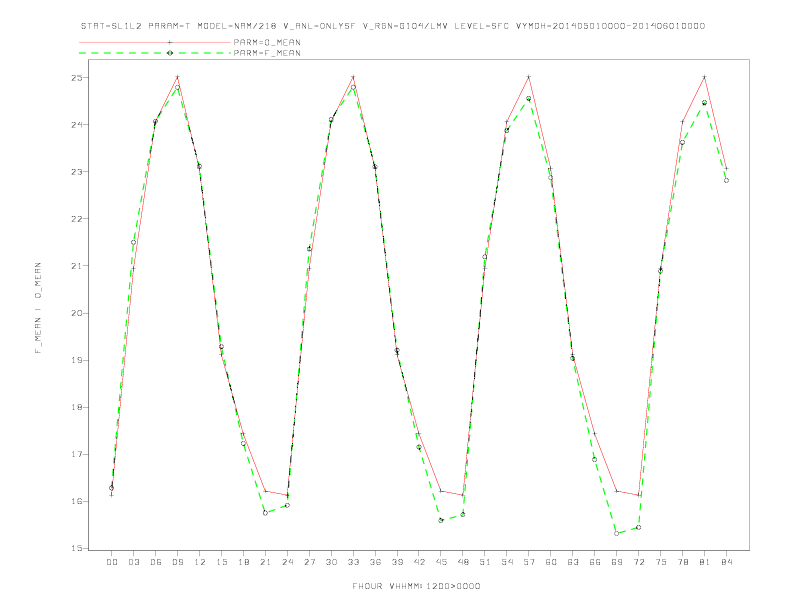
Task: Click the chart title header text
Action: point(393,26)
